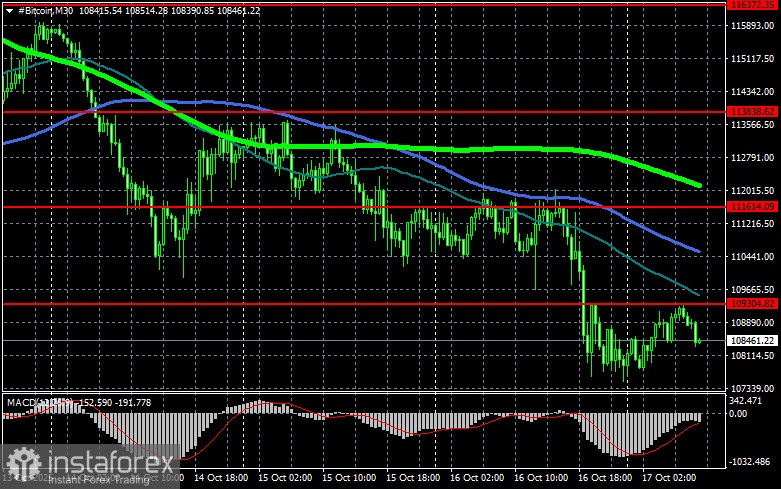
Task: Select the 14 Oct 18:00 time label
Action: (x=221, y=478)
